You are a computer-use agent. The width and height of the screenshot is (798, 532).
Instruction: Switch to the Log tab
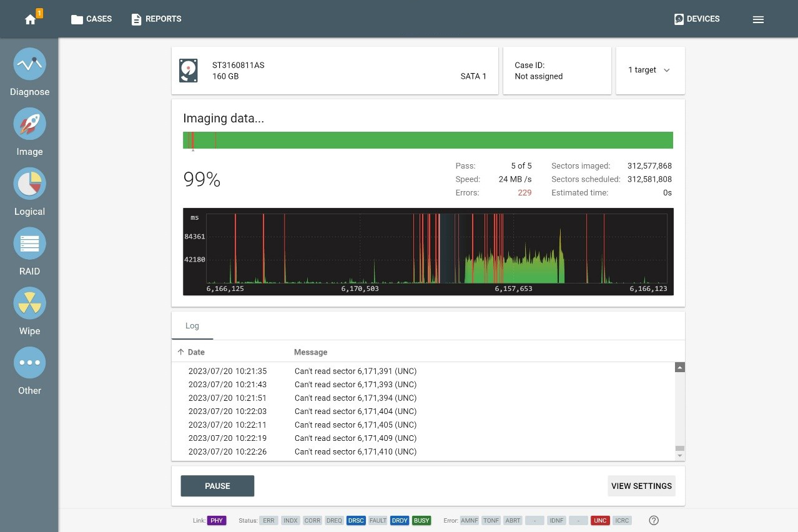pos(192,326)
